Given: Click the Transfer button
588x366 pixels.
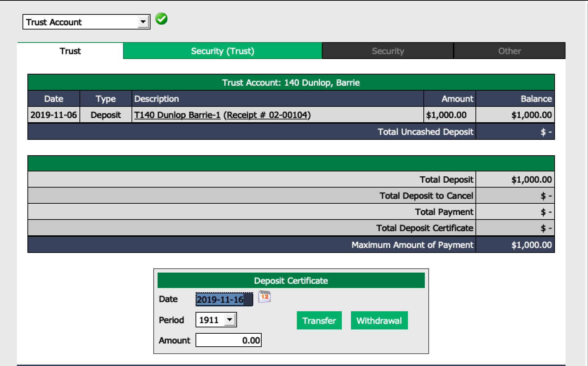Looking at the screenshot, I should [x=319, y=320].
